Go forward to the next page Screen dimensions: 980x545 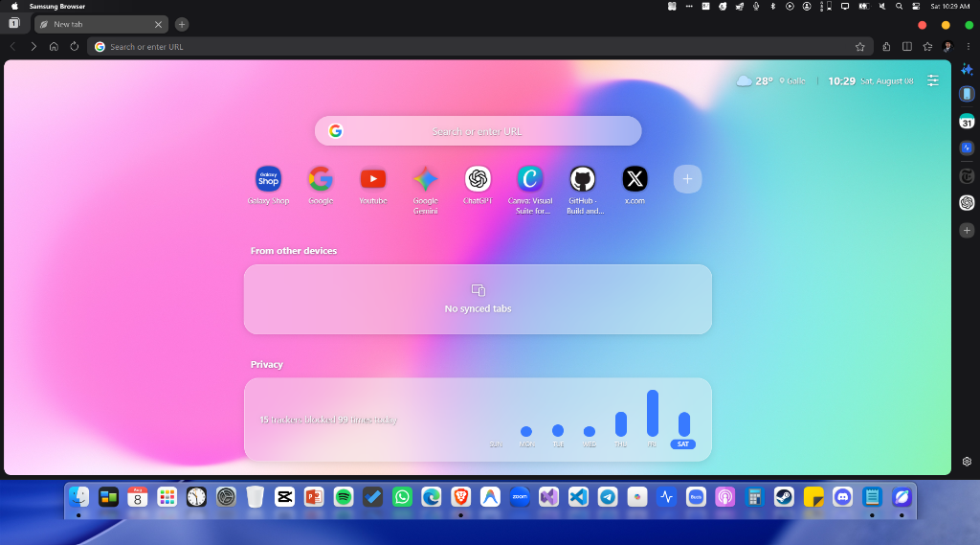(x=33, y=47)
